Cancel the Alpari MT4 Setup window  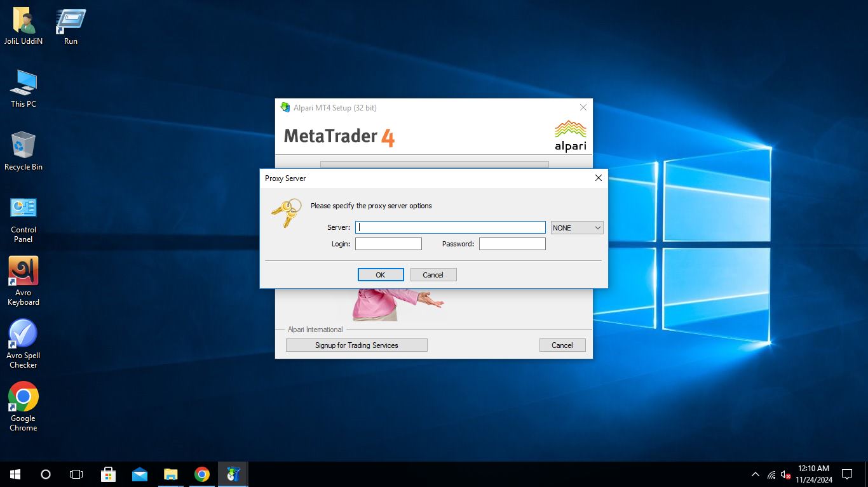pos(562,345)
